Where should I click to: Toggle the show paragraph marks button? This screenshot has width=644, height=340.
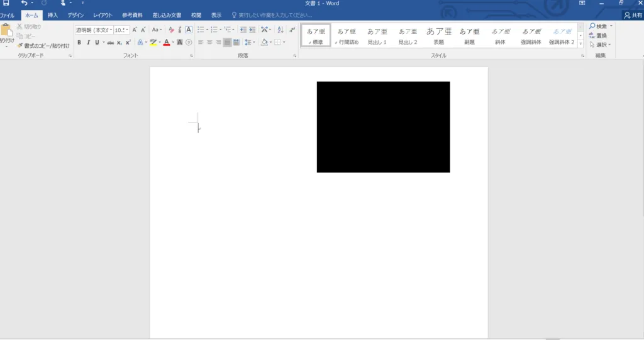click(292, 30)
